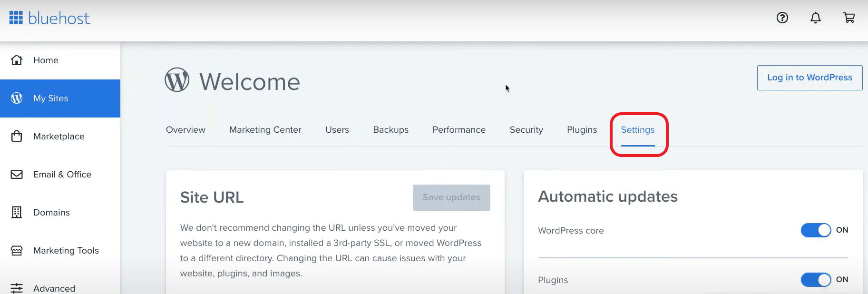Open the notifications bell icon

pyautogui.click(x=816, y=18)
